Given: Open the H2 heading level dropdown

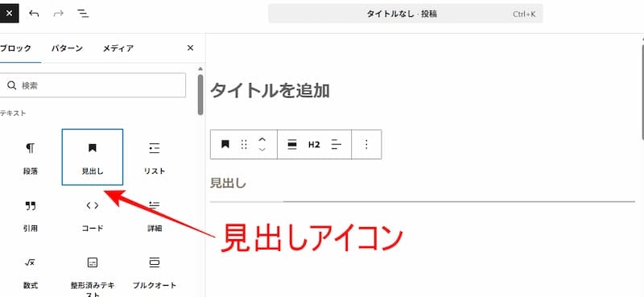Looking at the screenshot, I should (314, 144).
